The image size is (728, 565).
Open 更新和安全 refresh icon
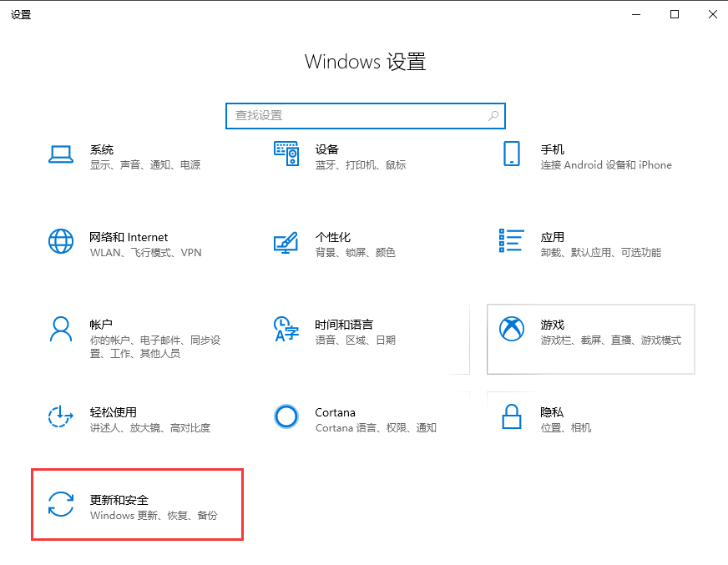coord(61,504)
